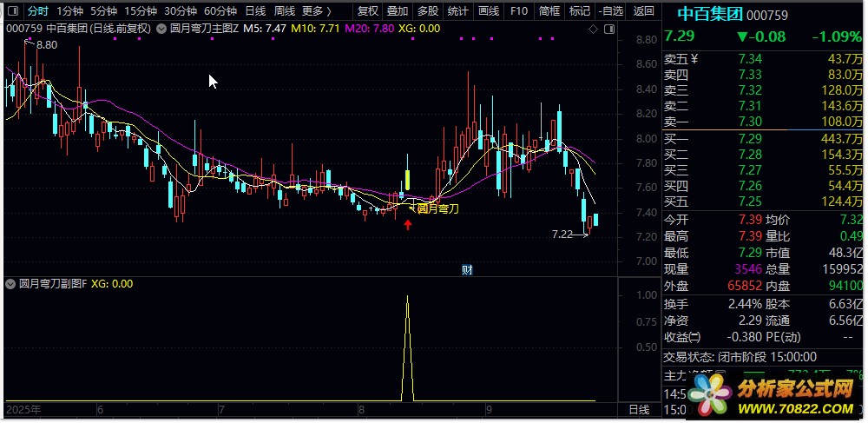Click the 净资 value 2.29
This screenshot has height=423, width=868.
click(x=750, y=321)
